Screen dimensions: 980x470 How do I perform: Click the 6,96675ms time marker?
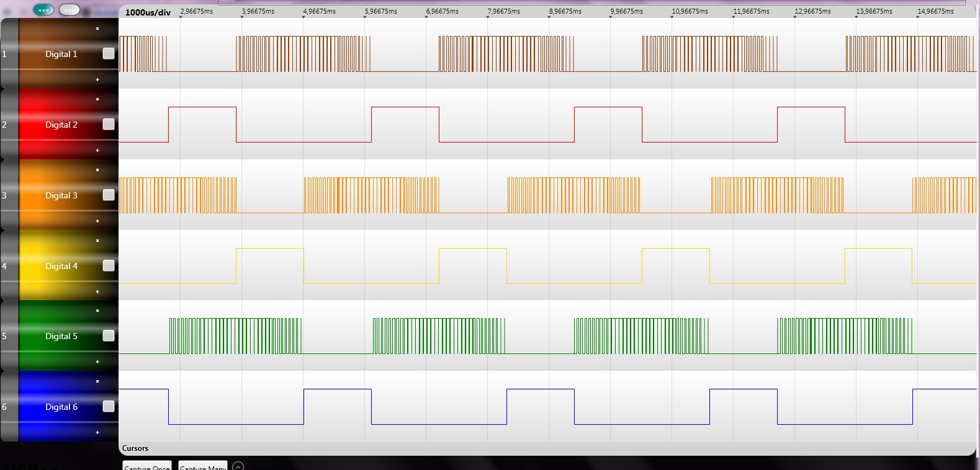coord(443,11)
